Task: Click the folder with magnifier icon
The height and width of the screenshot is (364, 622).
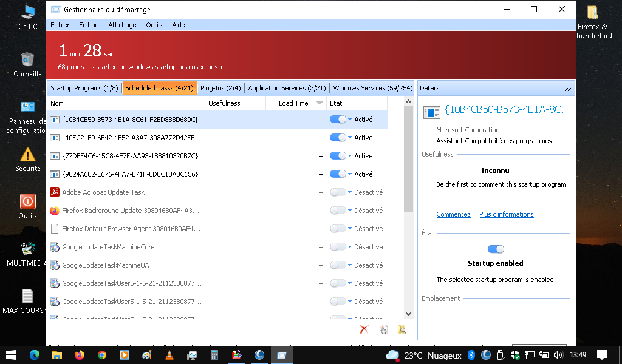Action: click(x=402, y=329)
